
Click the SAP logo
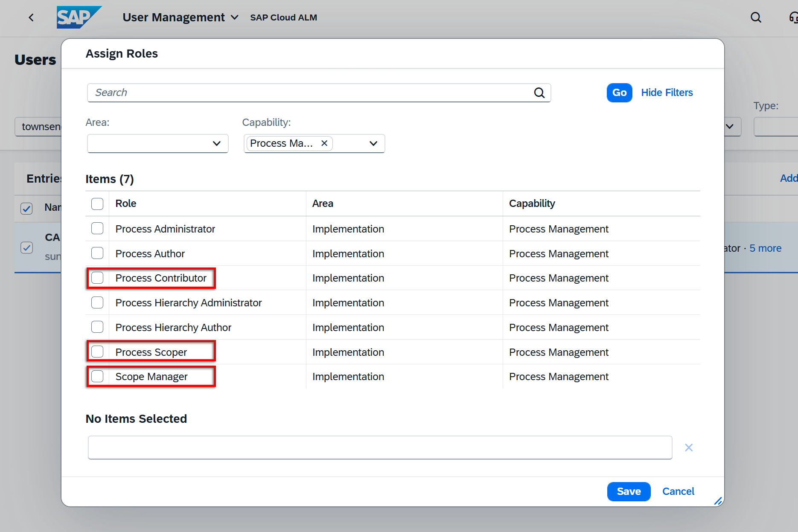coord(79,17)
